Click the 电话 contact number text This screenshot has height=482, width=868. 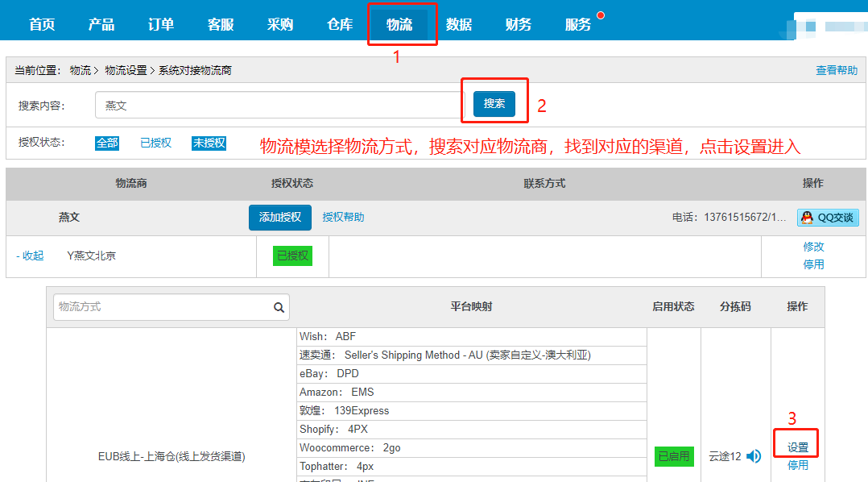[x=729, y=217]
